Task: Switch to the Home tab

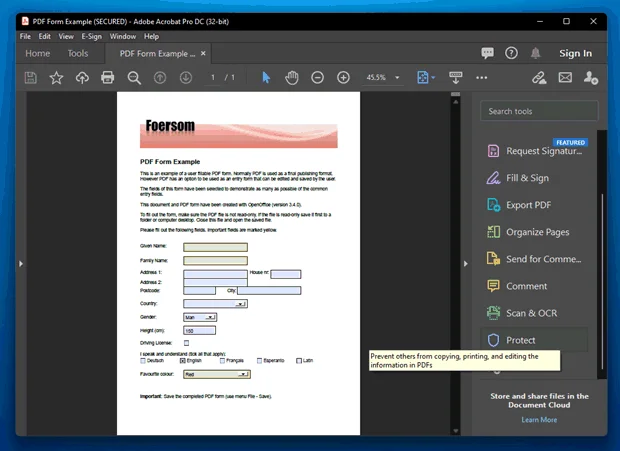Action: point(38,53)
